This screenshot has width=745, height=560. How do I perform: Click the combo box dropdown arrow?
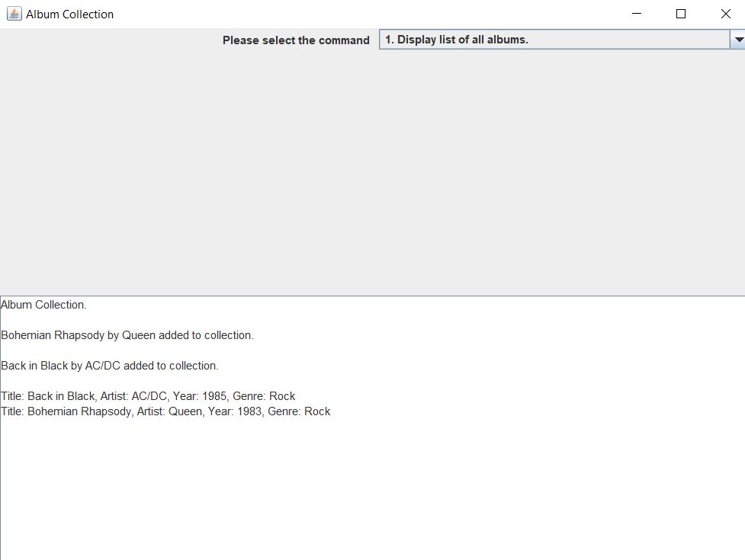point(738,40)
